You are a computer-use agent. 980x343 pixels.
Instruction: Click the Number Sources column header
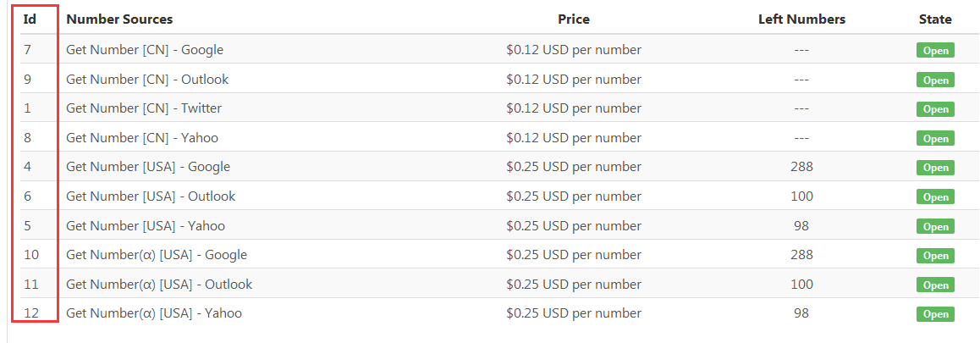click(119, 19)
